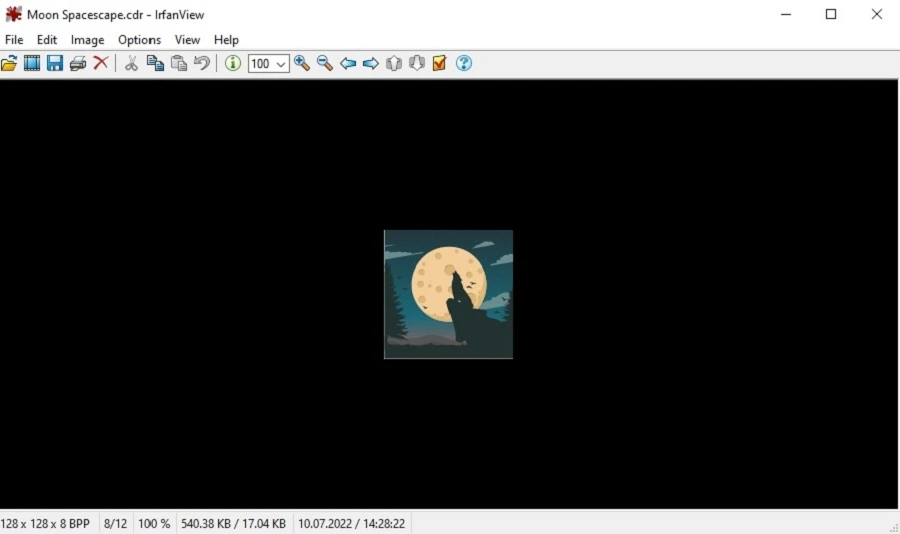Click the '10.07.2022 / 14:28:22' date entry
Image resolution: width=900 pixels, height=534 pixels.
(351, 524)
